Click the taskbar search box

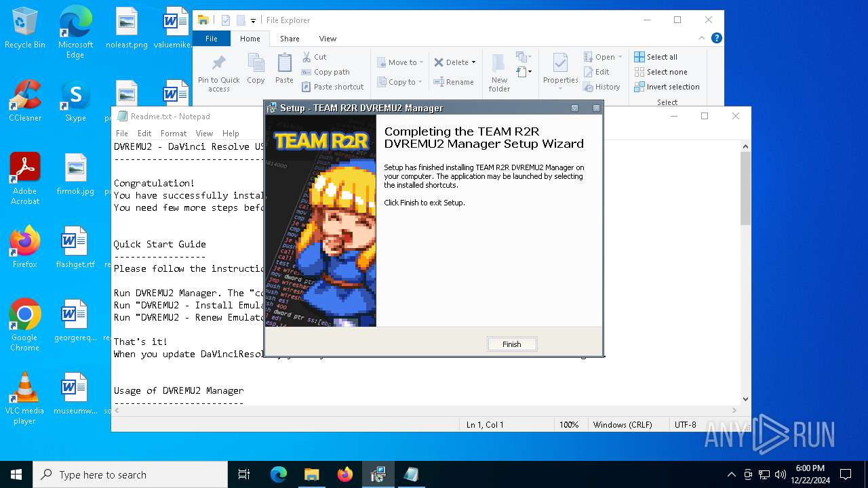coord(130,474)
